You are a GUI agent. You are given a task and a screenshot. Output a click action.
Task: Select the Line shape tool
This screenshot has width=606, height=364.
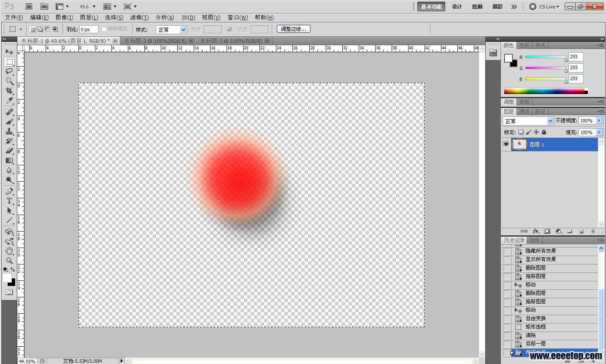[x=9, y=220]
